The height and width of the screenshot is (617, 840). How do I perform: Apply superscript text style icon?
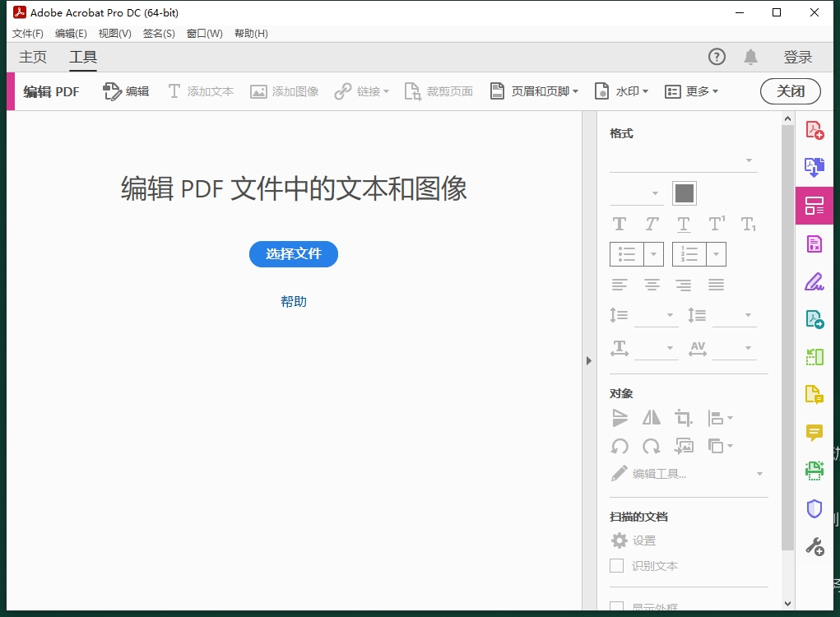pos(717,223)
